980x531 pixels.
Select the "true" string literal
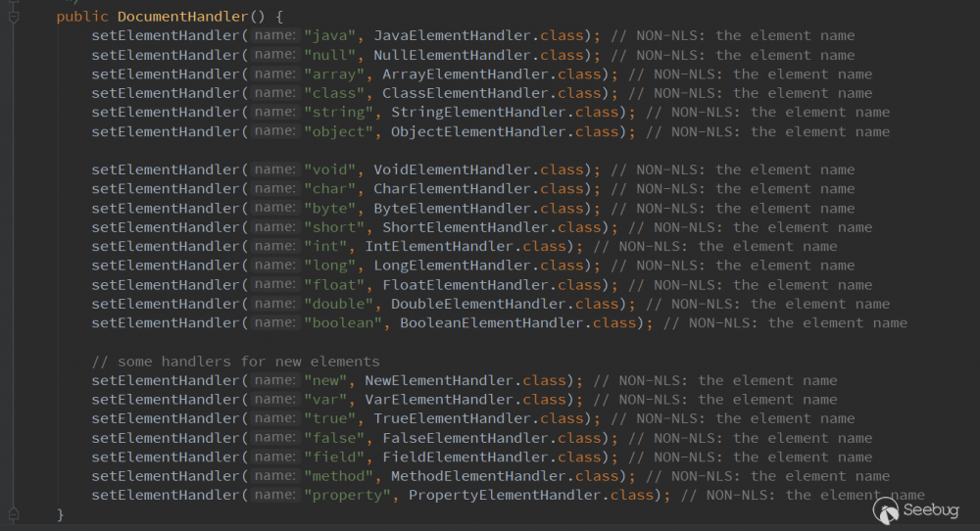click(329, 418)
